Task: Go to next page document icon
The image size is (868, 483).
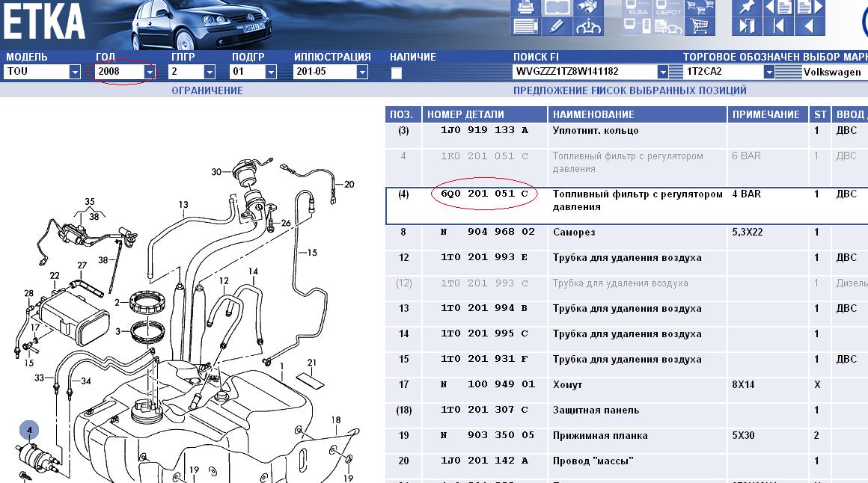Action: click(x=810, y=8)
